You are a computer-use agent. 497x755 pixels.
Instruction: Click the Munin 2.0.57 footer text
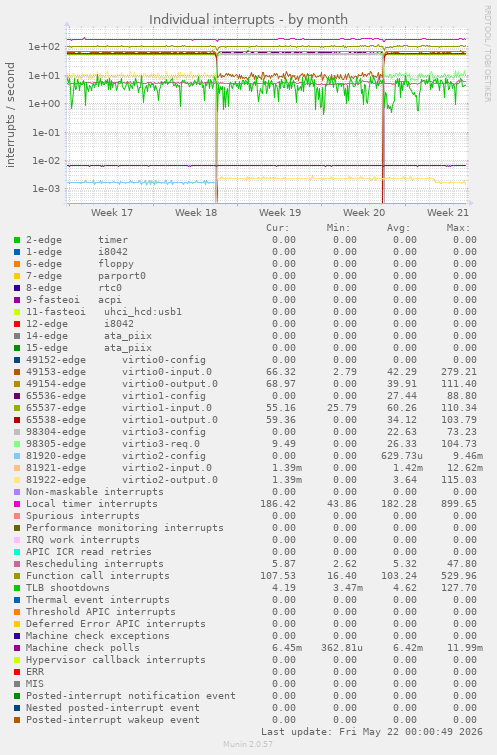tap(248, 744)
